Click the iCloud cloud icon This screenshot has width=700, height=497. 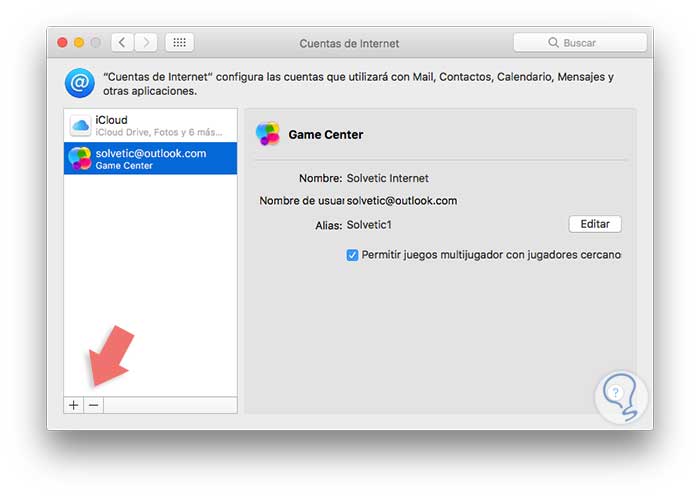(80, 126)
